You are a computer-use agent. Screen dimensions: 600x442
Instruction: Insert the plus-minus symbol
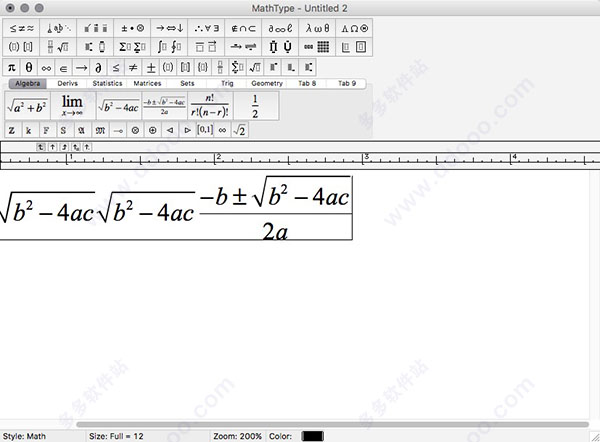[x=151, y=68]
